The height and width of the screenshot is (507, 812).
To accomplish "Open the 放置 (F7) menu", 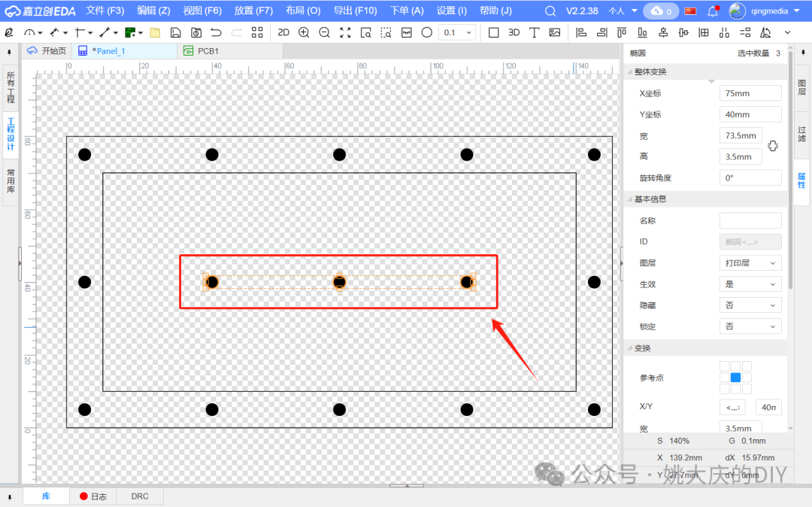I will 254,11.
